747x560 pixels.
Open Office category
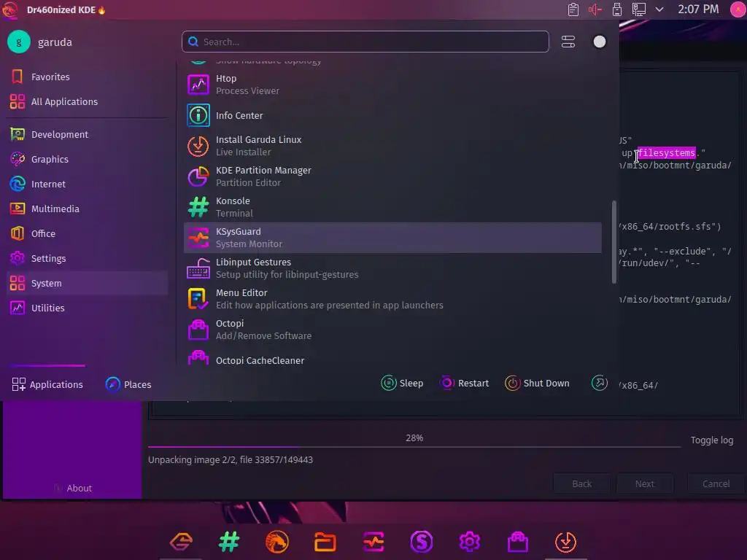[88, 233]
